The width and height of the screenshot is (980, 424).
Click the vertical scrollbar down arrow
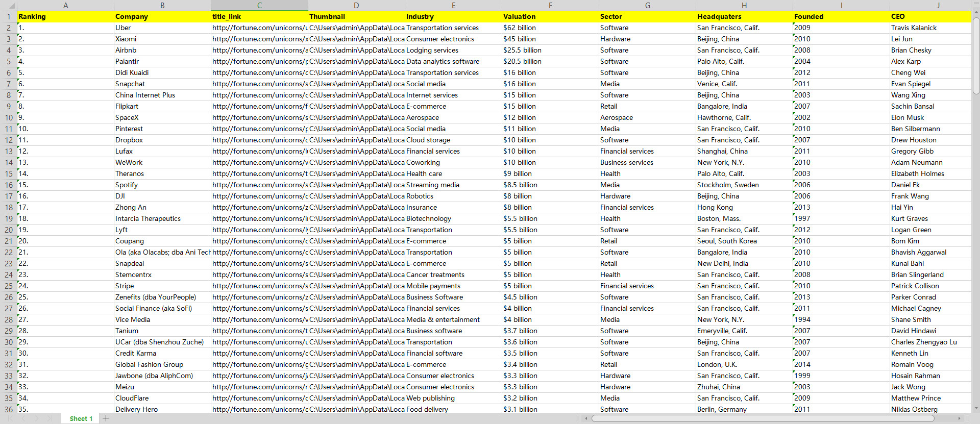(976, 408)
